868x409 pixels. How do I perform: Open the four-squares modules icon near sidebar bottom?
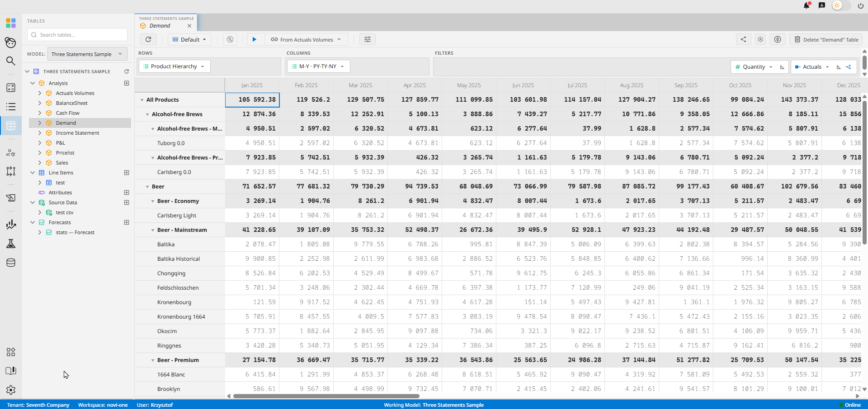click(11, 352)
